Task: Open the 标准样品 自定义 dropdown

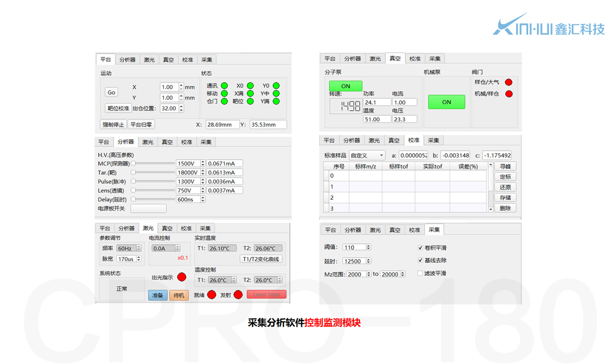Action: [367, 155]
